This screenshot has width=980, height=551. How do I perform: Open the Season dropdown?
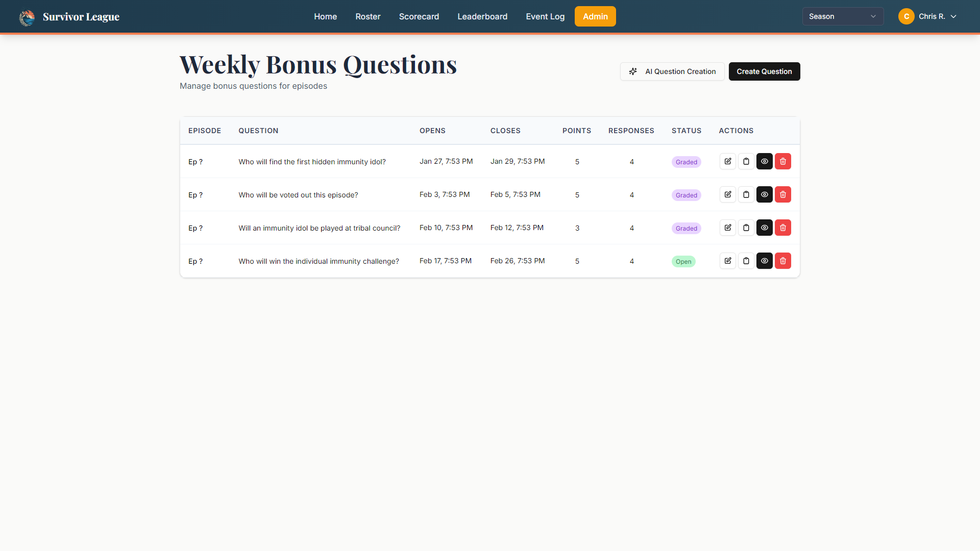tap(843, 16)
